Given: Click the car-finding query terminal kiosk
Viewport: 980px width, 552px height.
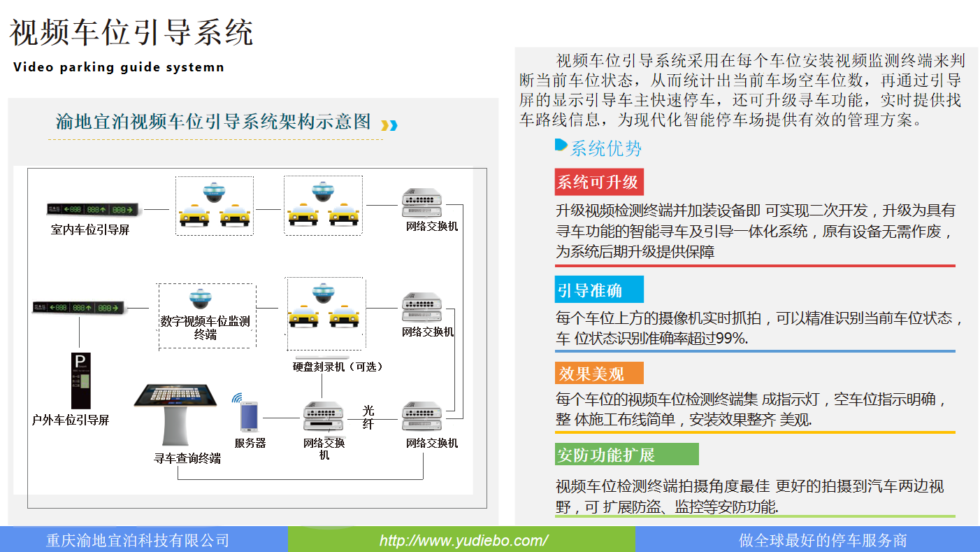Looking at the screenshot, I should 175,413.
